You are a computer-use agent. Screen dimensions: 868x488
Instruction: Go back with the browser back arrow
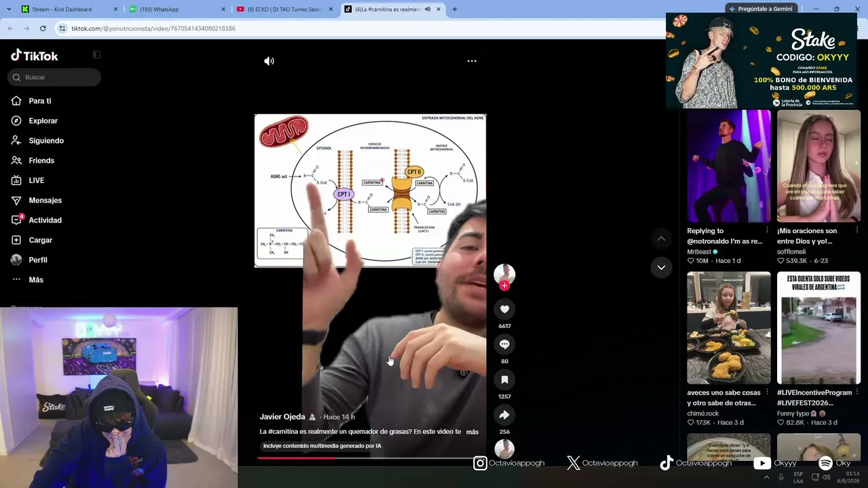10,28
